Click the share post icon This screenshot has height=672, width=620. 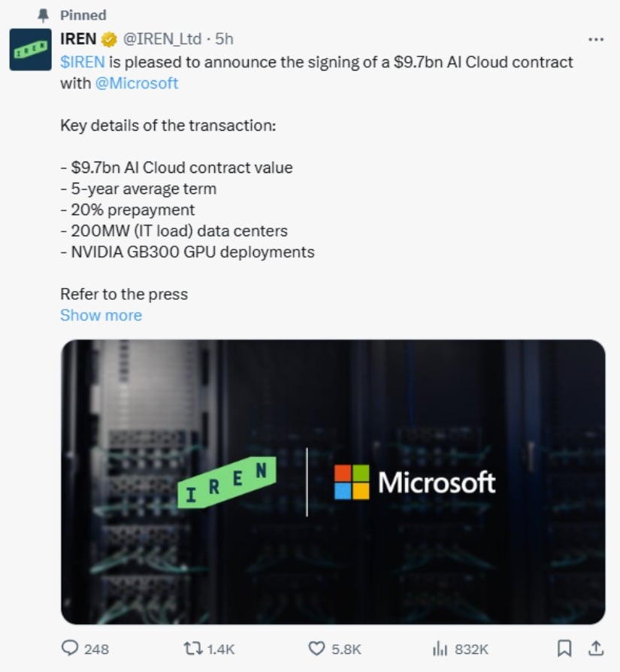pyautogui.click(x=595, y=647)
